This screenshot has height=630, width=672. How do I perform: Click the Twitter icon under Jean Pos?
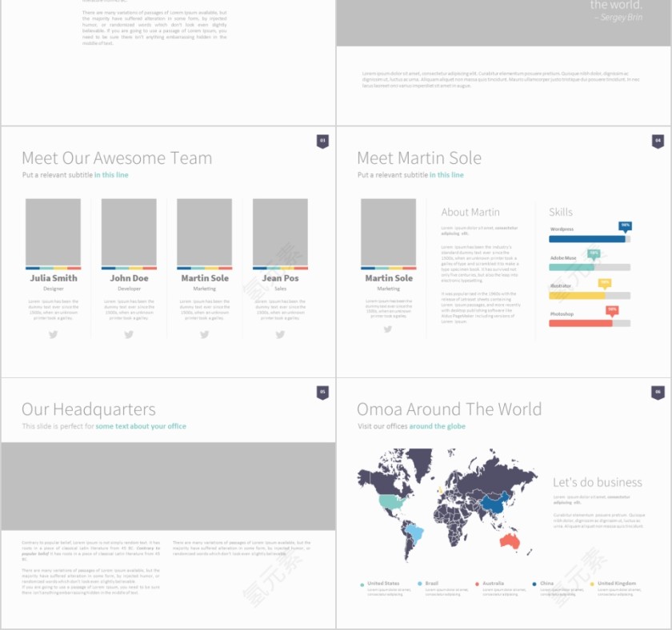pyautogui.click(x=280, y=335)
